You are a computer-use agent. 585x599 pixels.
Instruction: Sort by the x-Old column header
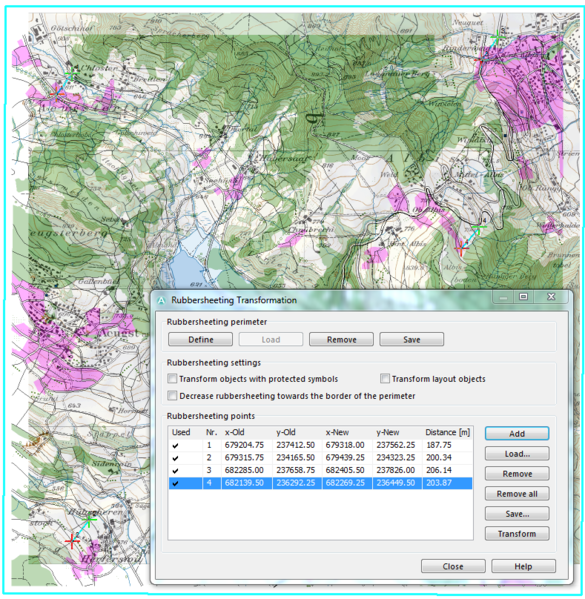[x=234, y=432]
